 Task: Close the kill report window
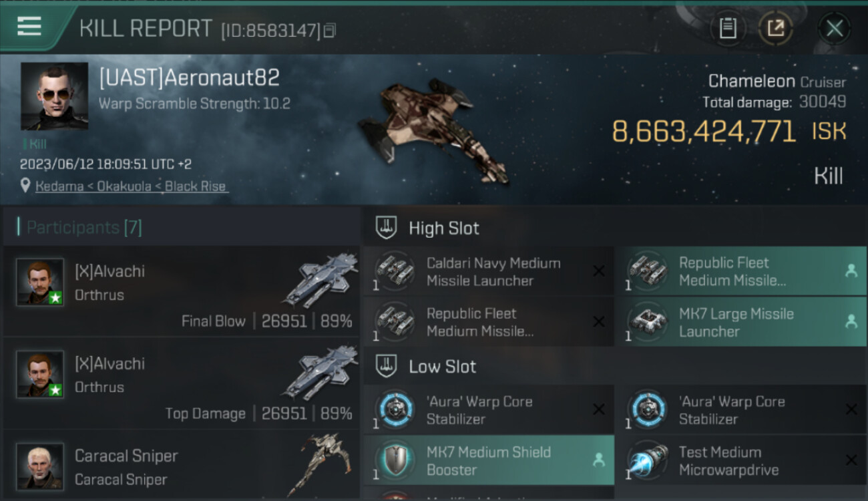[x=835, y=28]
